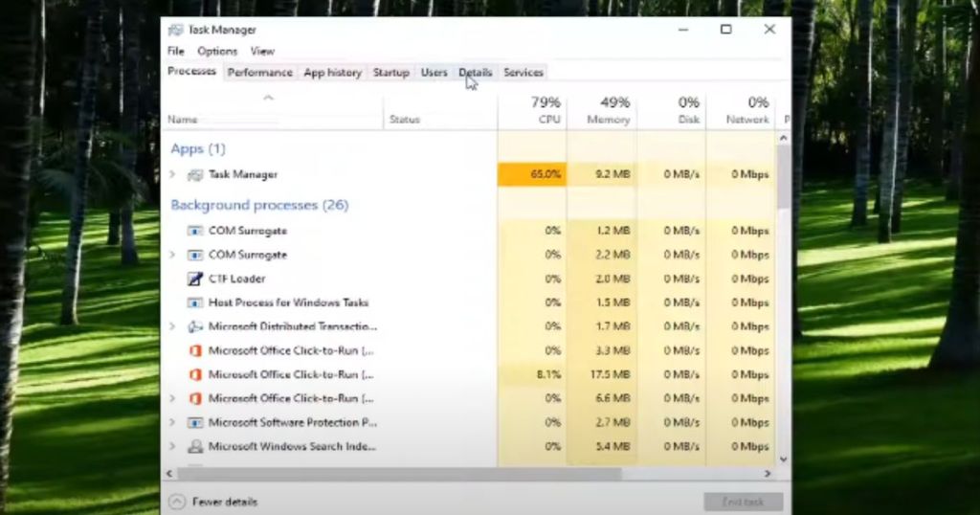Collapse view with the Fewer details arrow icon
980x515 pixels.
point(177,502)
